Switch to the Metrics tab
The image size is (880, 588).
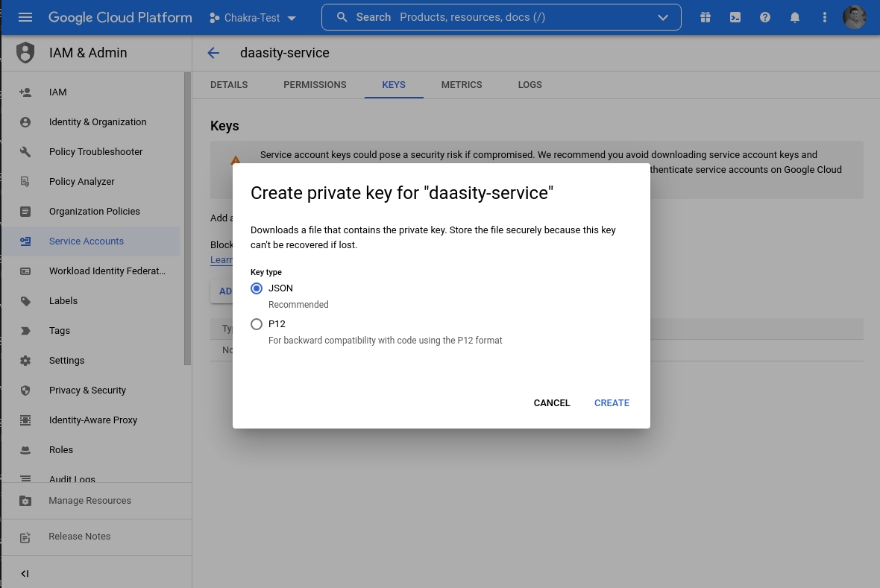point(462,85)
